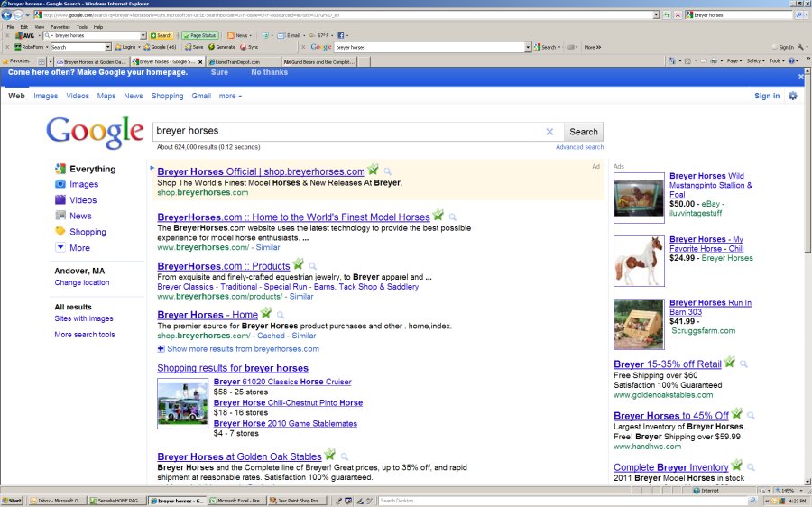Click the green AVG Search button

coord(161,35)
